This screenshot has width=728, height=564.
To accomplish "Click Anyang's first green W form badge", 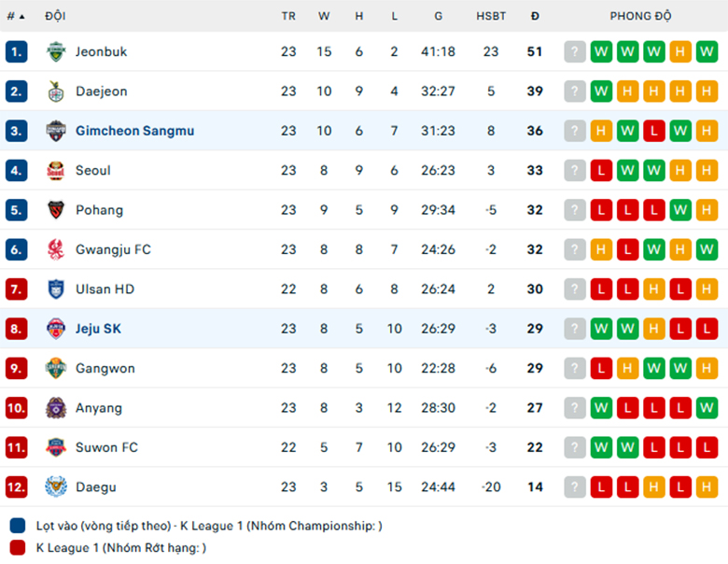I will [x=601, y=408].
